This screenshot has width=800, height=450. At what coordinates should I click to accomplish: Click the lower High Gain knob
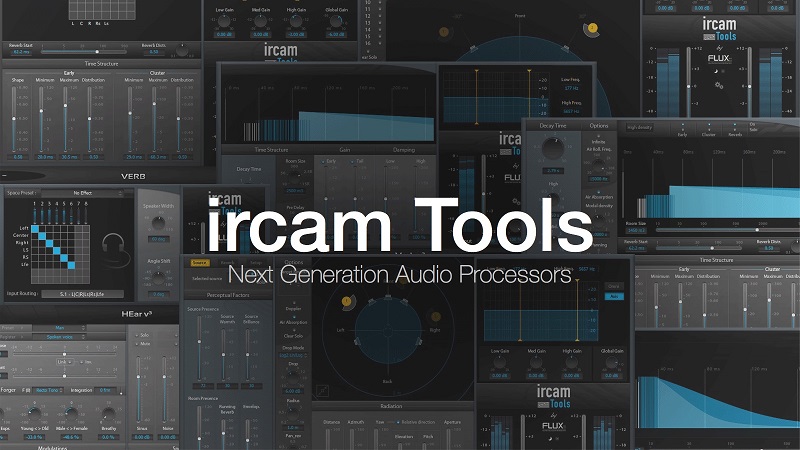(571, 362)
